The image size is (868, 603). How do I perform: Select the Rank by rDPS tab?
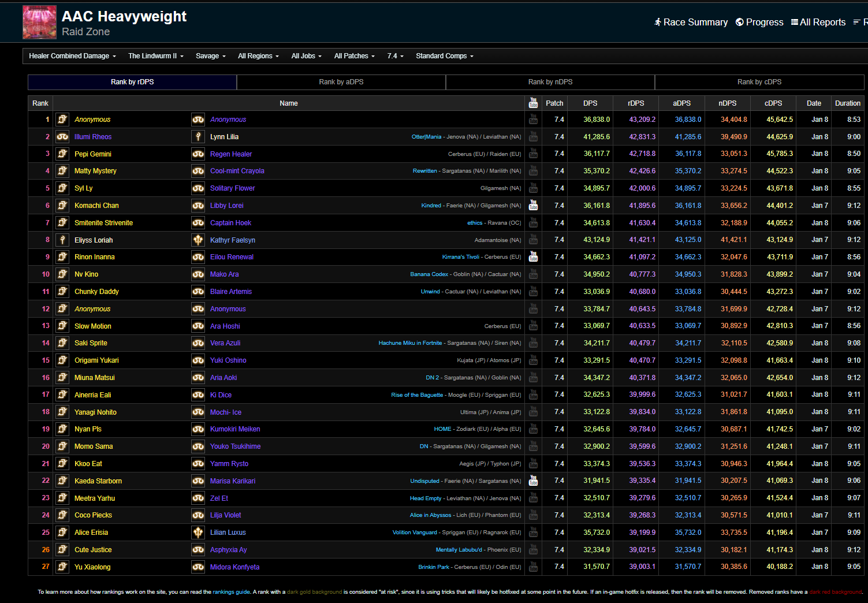pos(132,82)
